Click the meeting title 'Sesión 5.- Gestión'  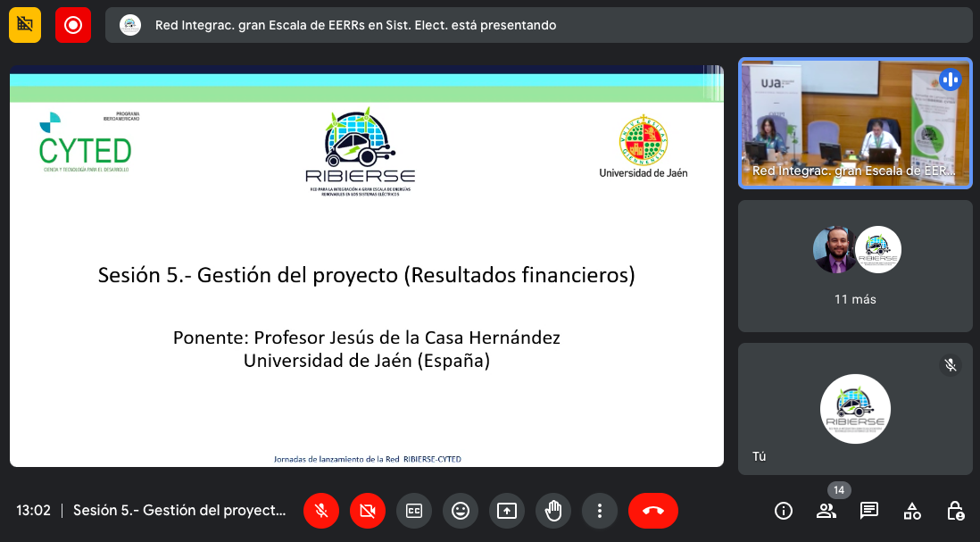click(x=180, y=511)
